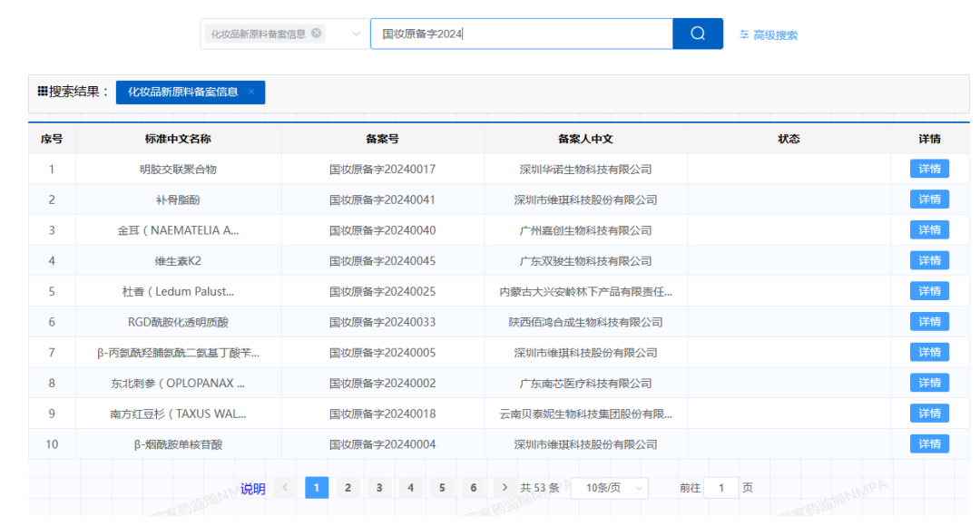Viewport: 980px width, 526px height.
Task: Open 详情 for 金耳 NAEMATELIA row
Action: point(929,229)
